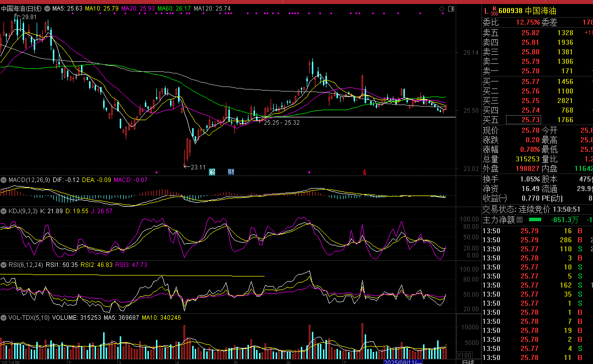Toggle the side panel layout icon
The width and height of the screenshot is (593, 364).
pyautogui.click(x=451, y=9)
